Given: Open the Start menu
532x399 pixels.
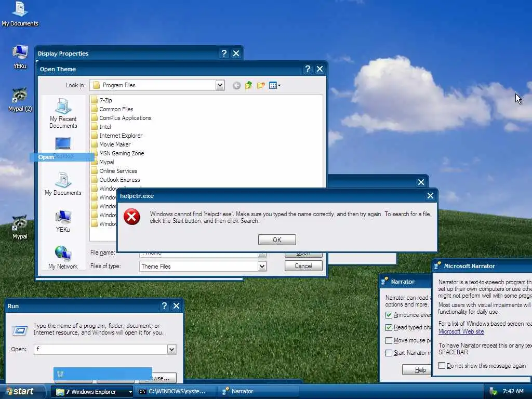Looking at the screenshot, I should (22, 392).
